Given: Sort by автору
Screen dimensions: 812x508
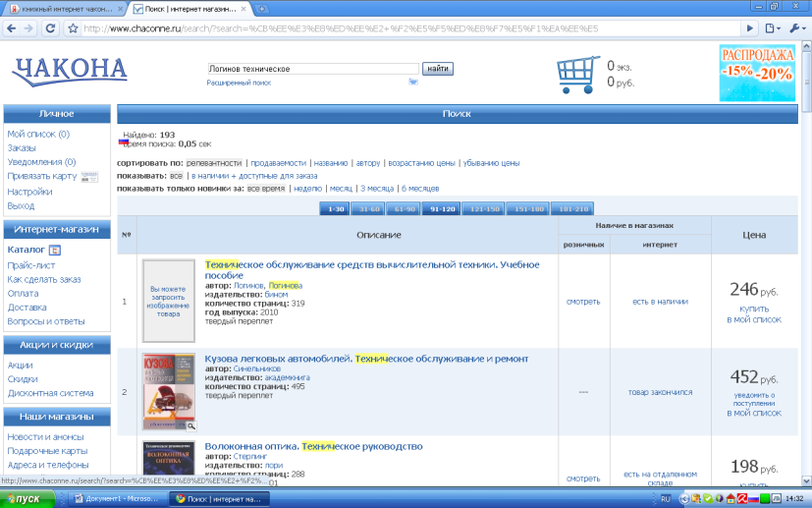Looking at the screenshot, I should click(368, 163).
